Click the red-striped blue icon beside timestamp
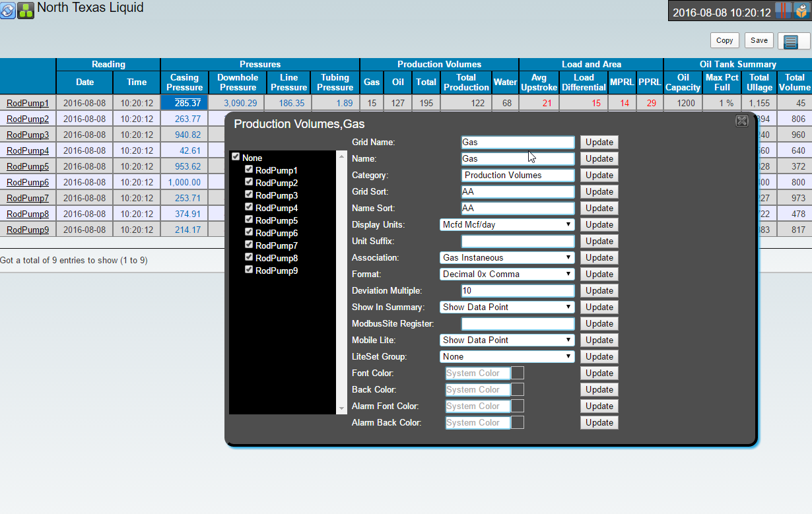Viewport: 812px width, 514px height. 783,11
